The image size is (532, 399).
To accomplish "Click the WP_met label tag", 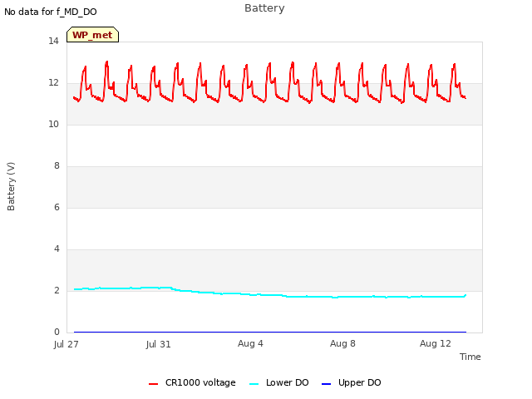I will coord(92,35).
